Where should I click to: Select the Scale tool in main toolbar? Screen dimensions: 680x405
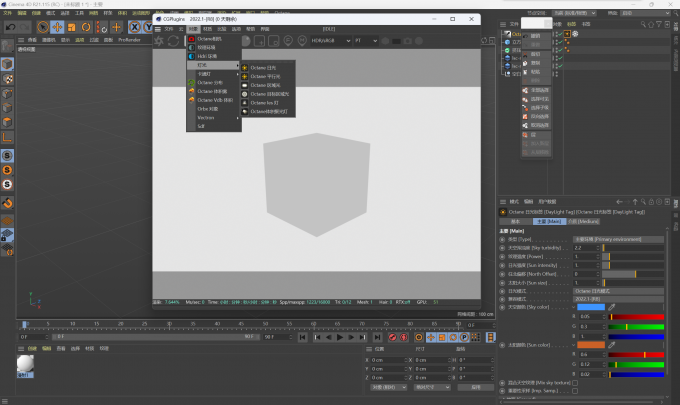[72, 27]
